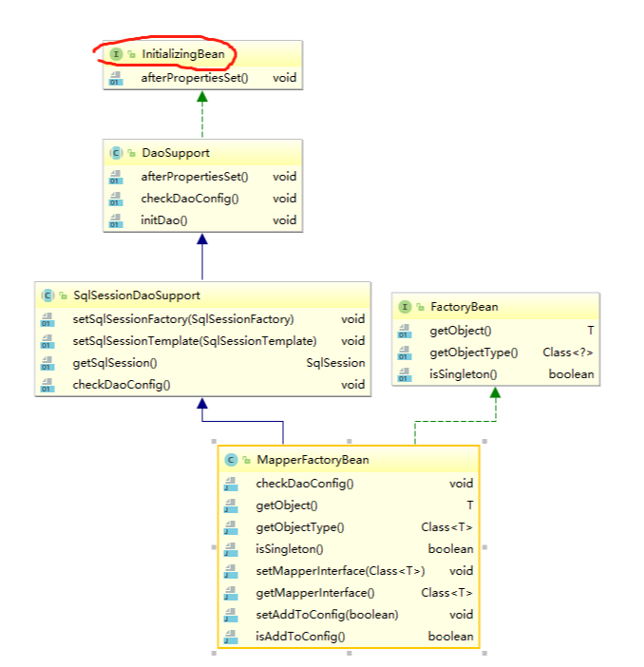The height and width of the screenshot is (667, 644).
Task: Click the SqlSessionDaoSupport class icon
Action: pyautogui.click(x=47, y=295)
